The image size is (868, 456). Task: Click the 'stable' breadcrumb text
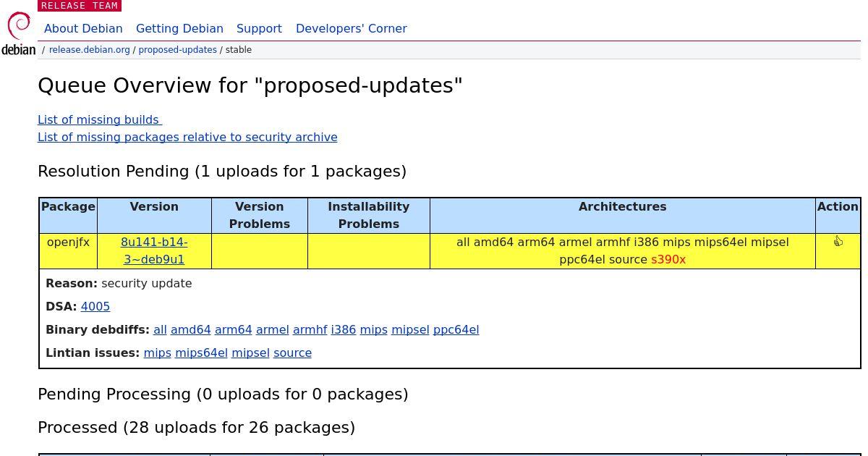coord(239,50)
